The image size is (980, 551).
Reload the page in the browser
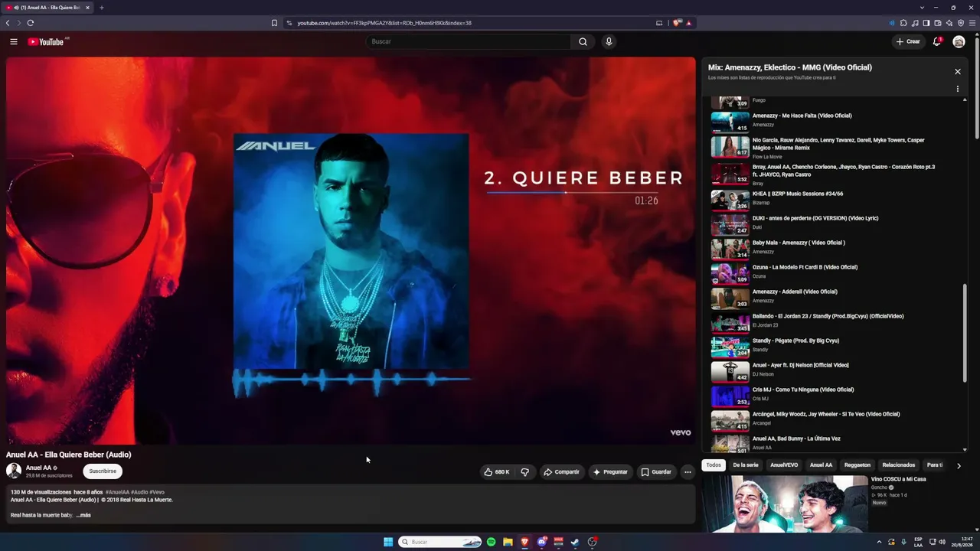click(x=30, y=23)
